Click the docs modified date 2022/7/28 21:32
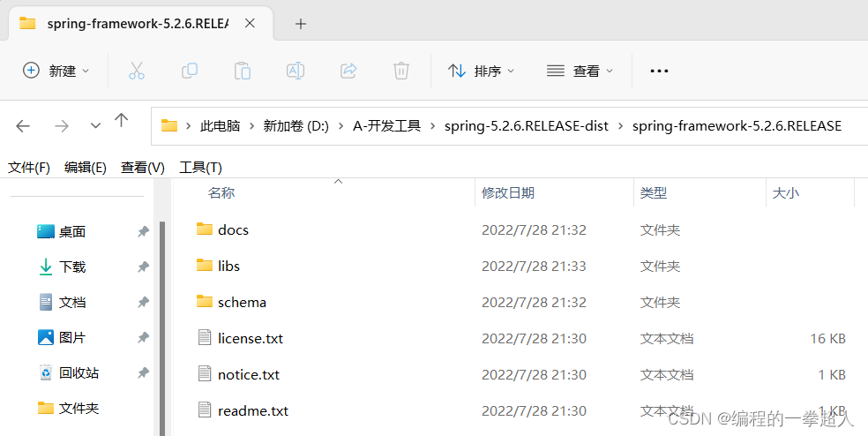This screenshot has width=868, height=436. (x=534, y=229)
